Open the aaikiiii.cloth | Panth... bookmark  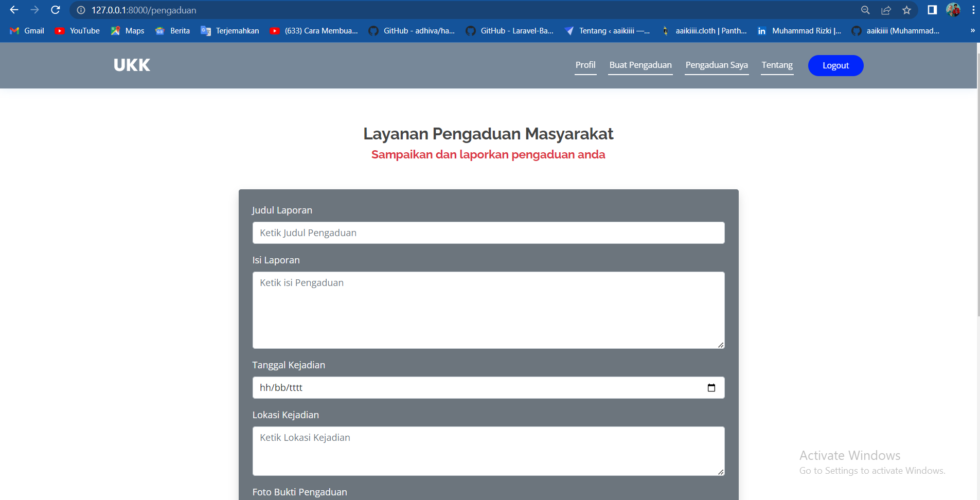704,31
